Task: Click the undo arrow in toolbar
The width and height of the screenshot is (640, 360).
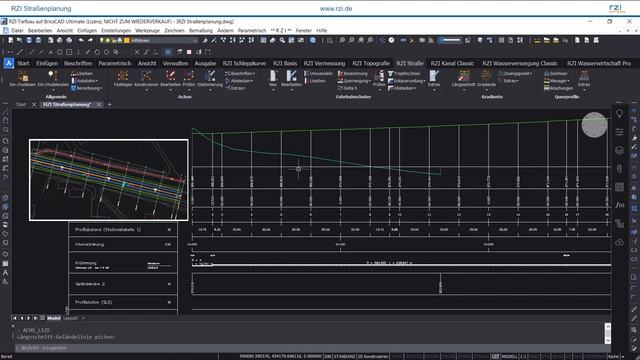Action: tap(81, 40)
